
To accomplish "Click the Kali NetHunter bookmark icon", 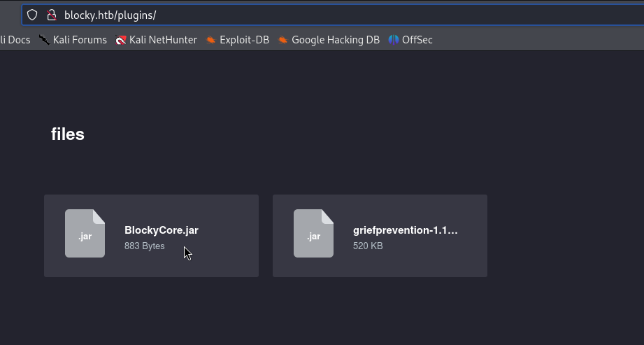I will click(121, 40).
